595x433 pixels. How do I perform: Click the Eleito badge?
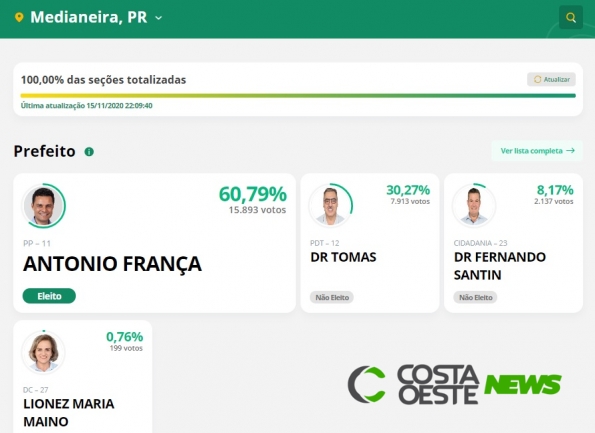tap(49, 296)
